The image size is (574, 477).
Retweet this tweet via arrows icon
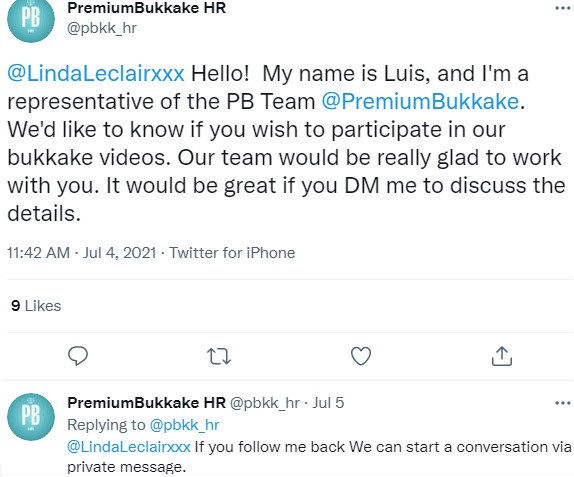(219, 356)
